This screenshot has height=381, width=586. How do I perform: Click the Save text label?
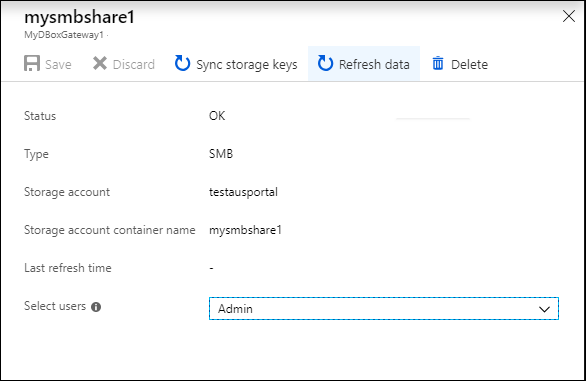point(58,65)
